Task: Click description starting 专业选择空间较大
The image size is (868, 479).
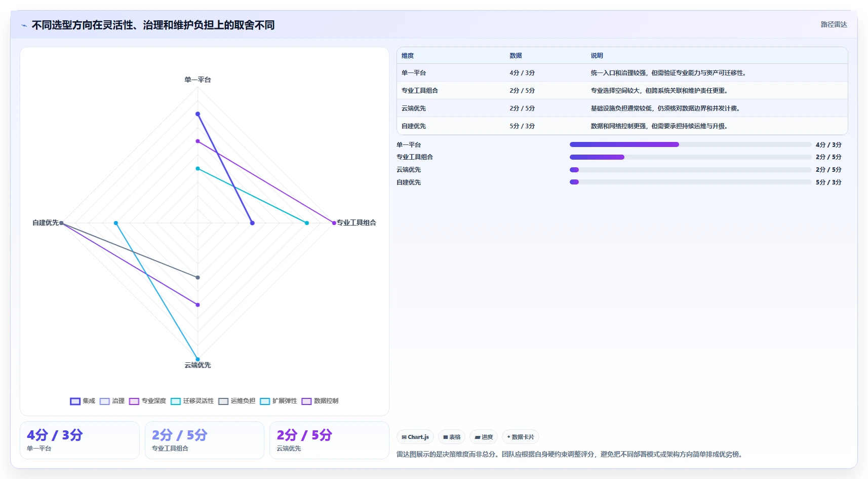Action: (x=660, y=91)
